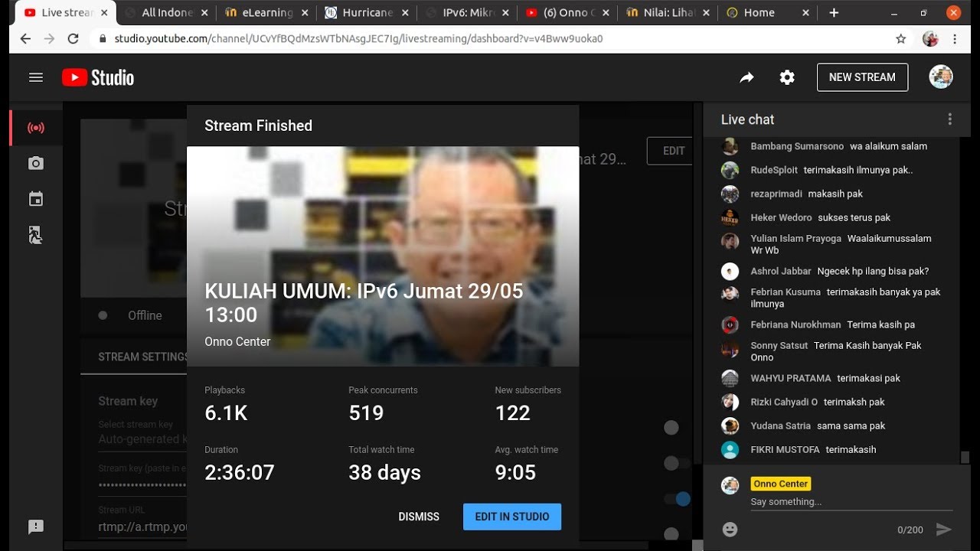Image resolution: width=980 pixels, height=551 pixels.
Task: Click the 519 Peak concurrents value
Action: click(x=366, y=413)
